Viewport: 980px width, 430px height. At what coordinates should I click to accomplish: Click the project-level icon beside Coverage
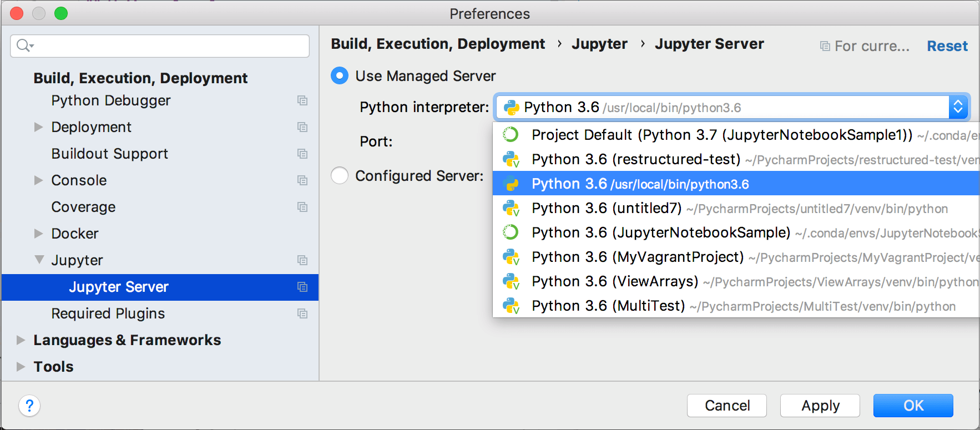coord(302,207)
